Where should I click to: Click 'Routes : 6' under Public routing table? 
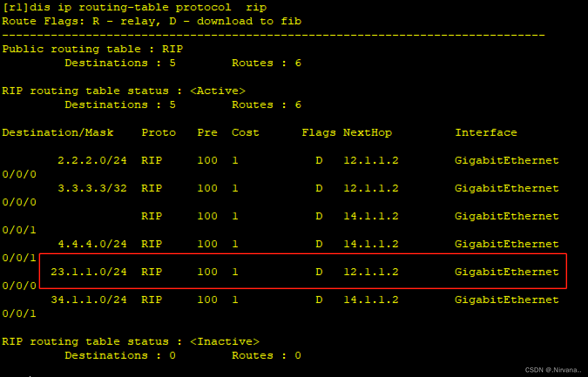[x=267, y=63]
